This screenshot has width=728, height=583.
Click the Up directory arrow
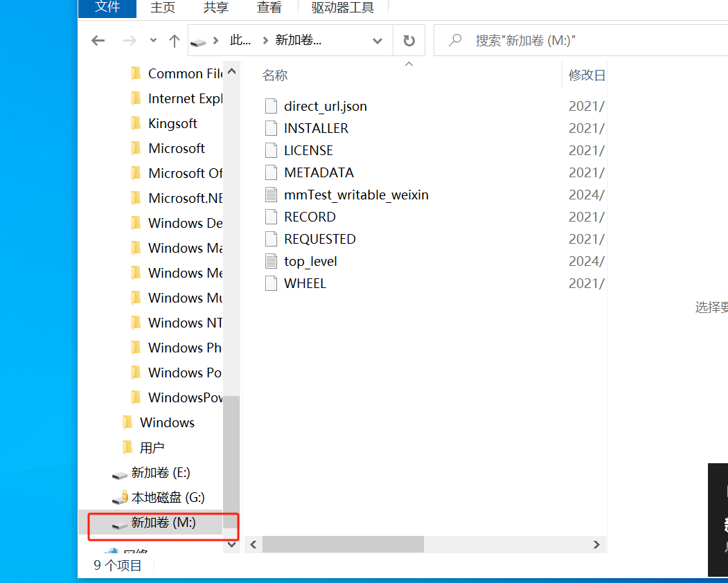coord(175,41)
